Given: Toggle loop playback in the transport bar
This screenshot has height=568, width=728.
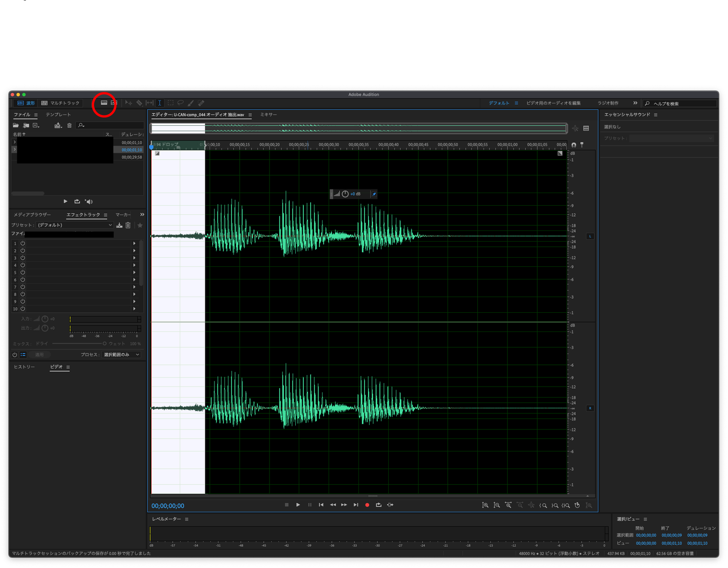Looking at the screenshot, I should point(379,505).
